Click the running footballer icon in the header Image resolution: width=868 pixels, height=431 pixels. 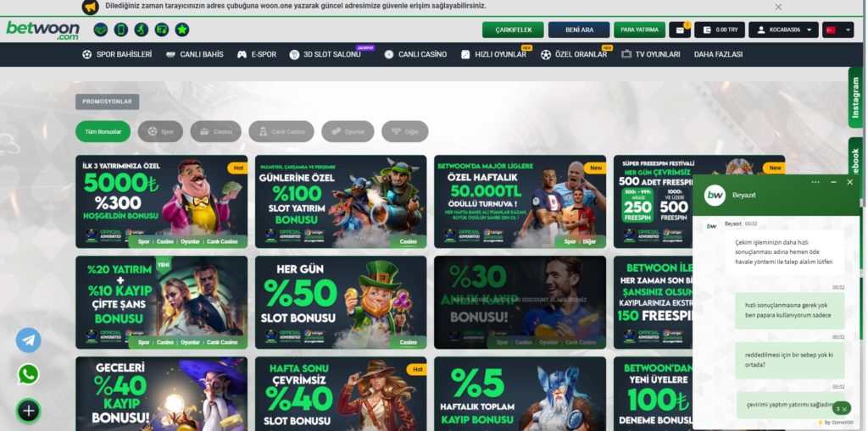tap(142, 30)
